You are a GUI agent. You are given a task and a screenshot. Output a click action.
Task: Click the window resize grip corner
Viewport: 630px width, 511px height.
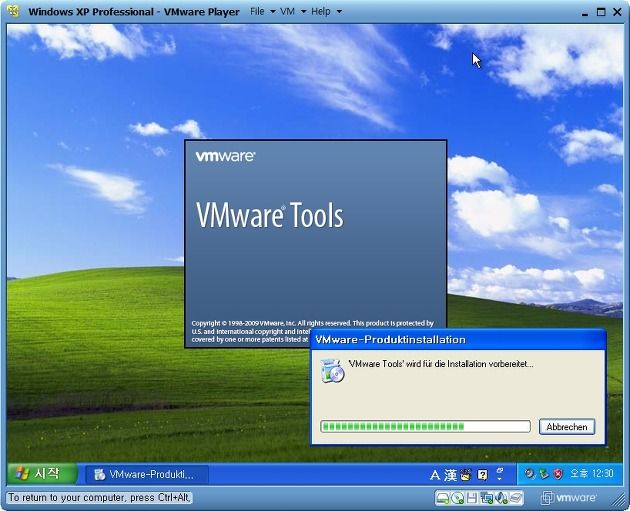[618, 500]
